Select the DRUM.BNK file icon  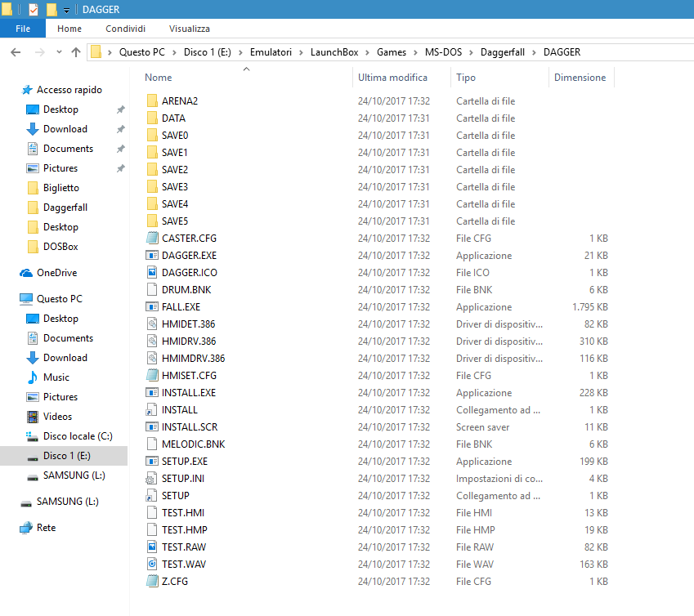pos(152,290)
